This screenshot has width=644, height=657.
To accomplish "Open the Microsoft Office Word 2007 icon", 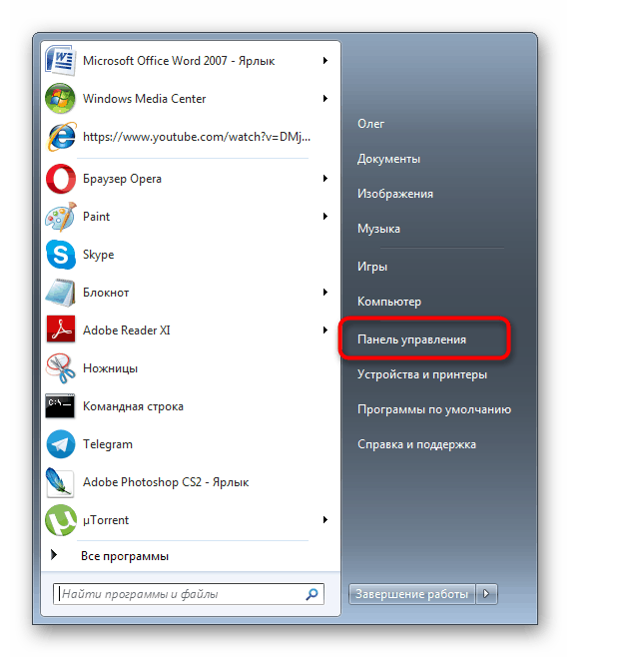I will pos(60,61).
